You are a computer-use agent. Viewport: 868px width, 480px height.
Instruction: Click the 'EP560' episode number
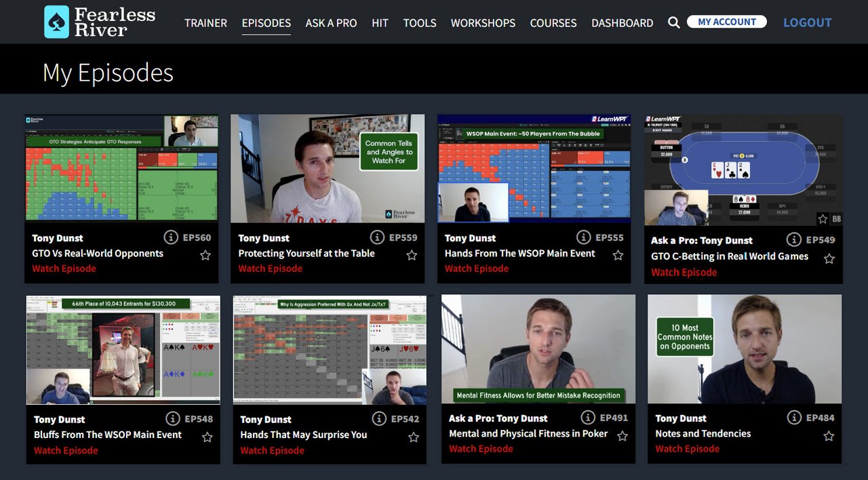197,238
